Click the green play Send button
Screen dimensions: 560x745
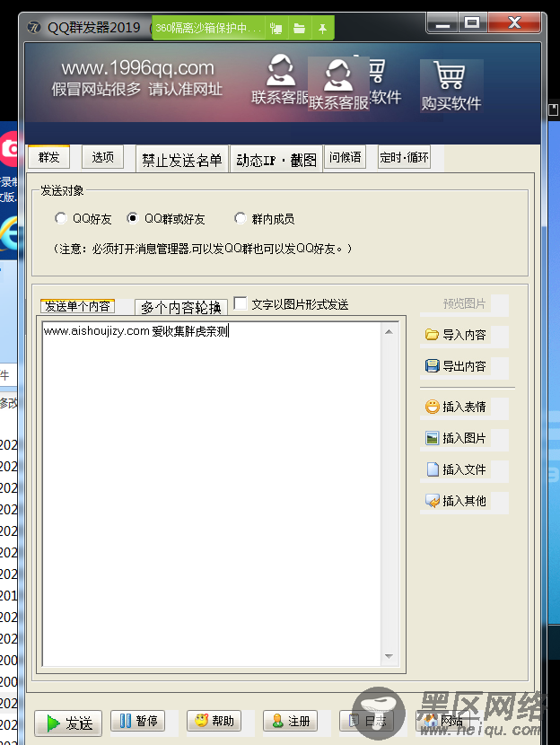click(x=68, y=723)
